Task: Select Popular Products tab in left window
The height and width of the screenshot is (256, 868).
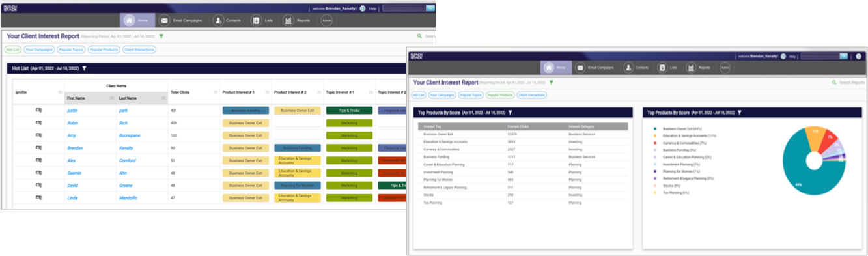Action: click(104, 50)
